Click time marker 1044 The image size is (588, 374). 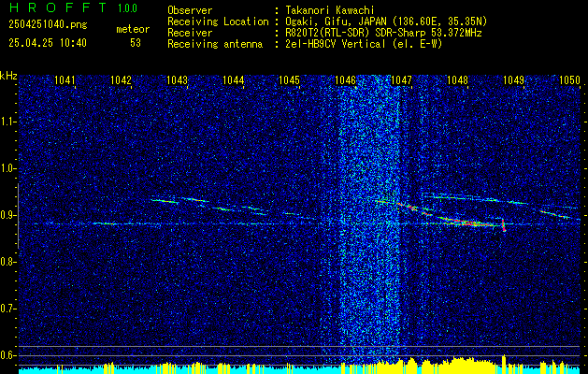(234, 80)
